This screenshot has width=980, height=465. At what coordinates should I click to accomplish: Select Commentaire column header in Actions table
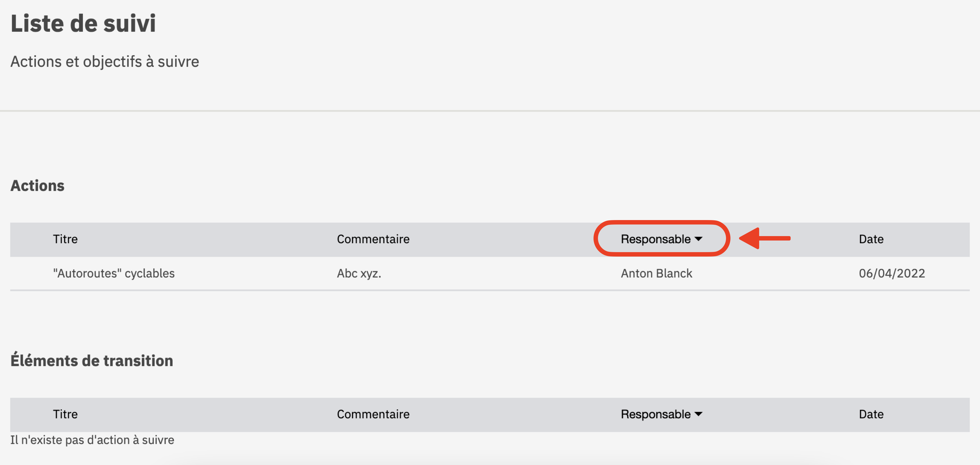[x=373, y=239]
